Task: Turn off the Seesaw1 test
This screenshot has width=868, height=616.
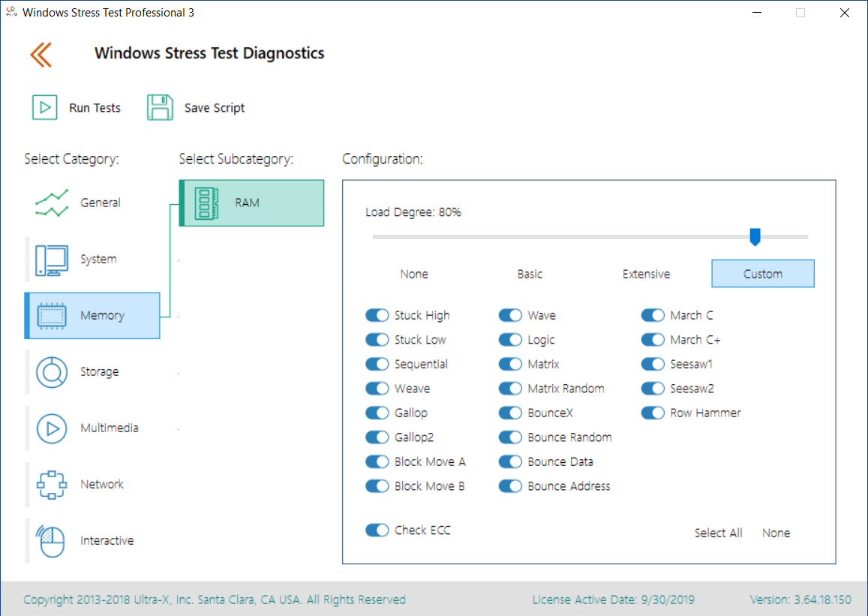Action: click(x=653, y=364)
